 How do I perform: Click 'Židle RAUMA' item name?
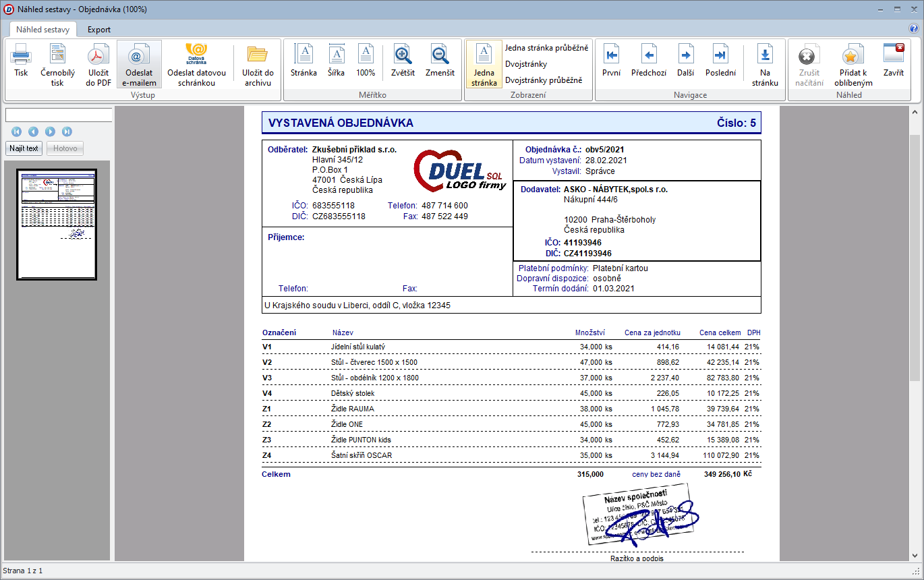tap(353, 409)
